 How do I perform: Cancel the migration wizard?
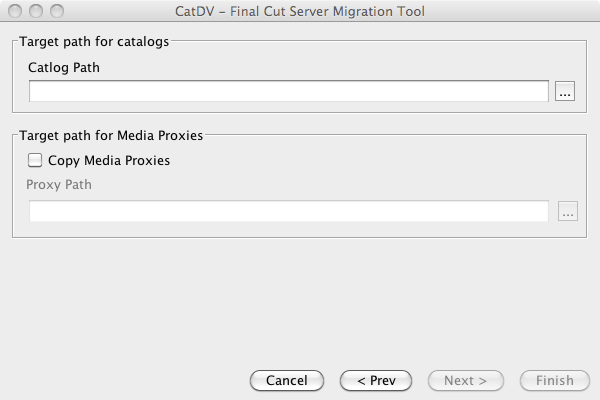click(287, 380)
